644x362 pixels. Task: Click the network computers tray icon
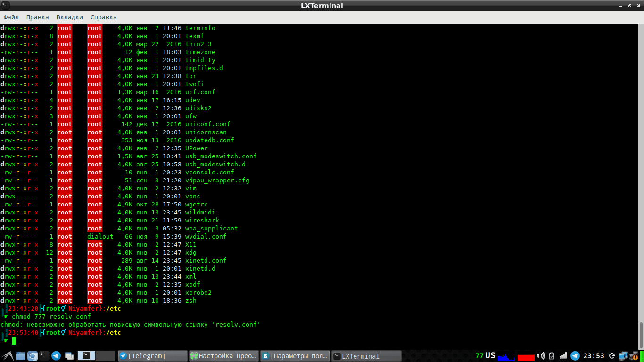tap(623, 356)
